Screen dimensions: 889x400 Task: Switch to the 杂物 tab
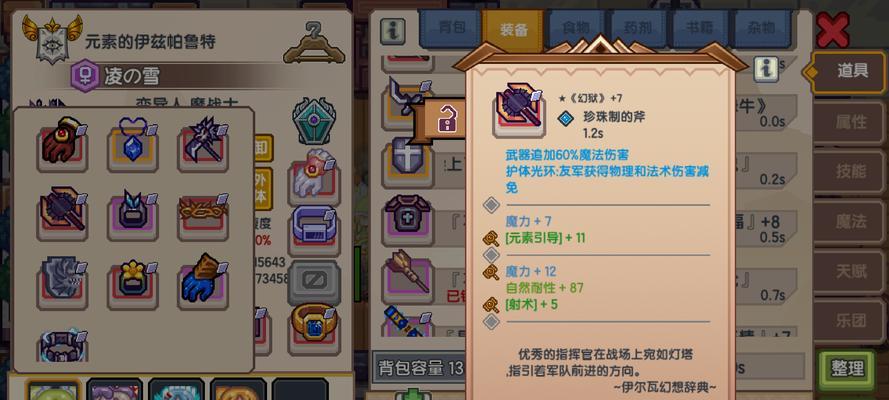(763, 29)
